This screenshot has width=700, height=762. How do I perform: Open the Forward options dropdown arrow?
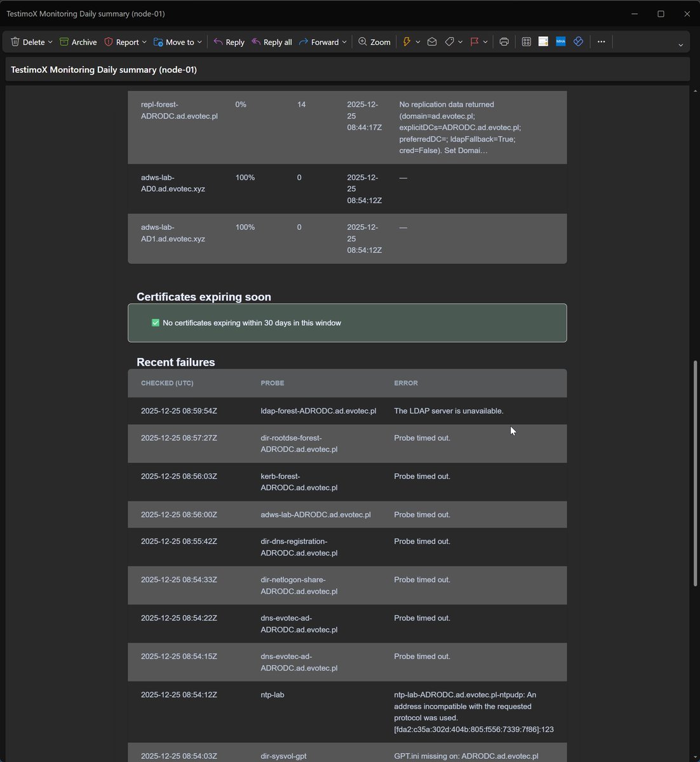[x=344, y=42]
